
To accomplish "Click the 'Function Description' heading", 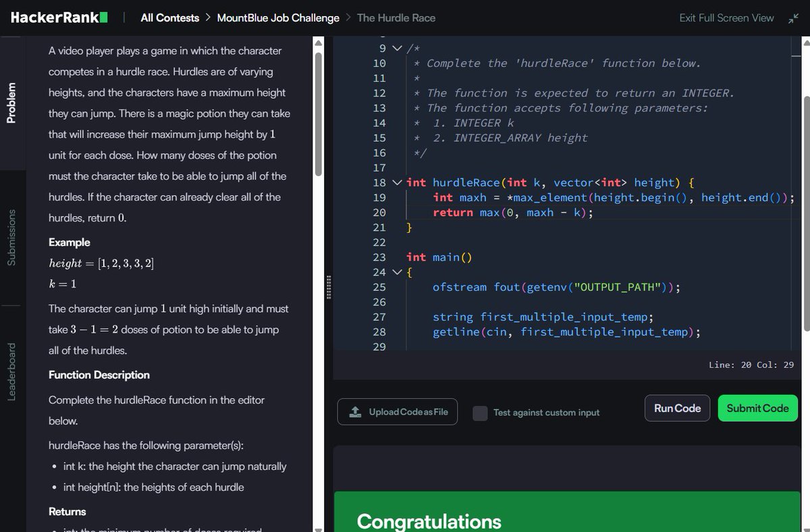I will tap(99, 375).
